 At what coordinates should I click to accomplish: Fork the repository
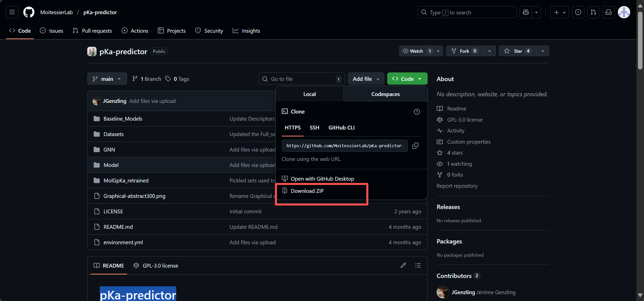pyautogui.click(x=465, y=51)
